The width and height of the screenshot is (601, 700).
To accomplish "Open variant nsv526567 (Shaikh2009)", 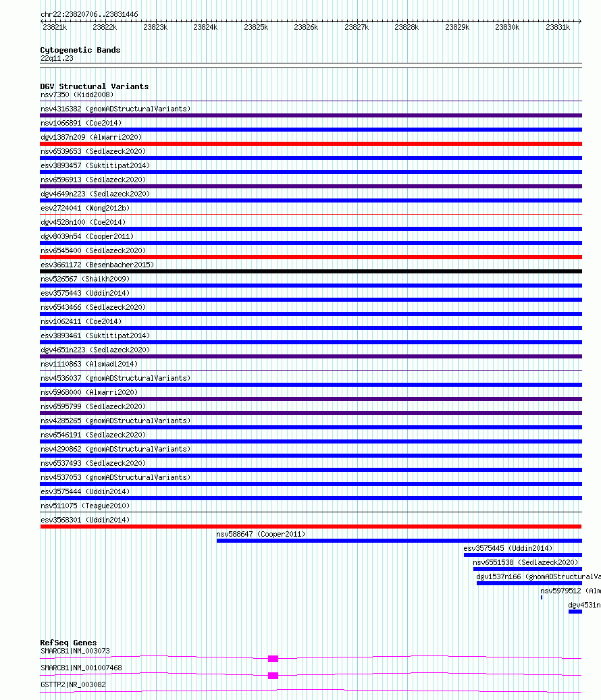I will coord(85,279).
